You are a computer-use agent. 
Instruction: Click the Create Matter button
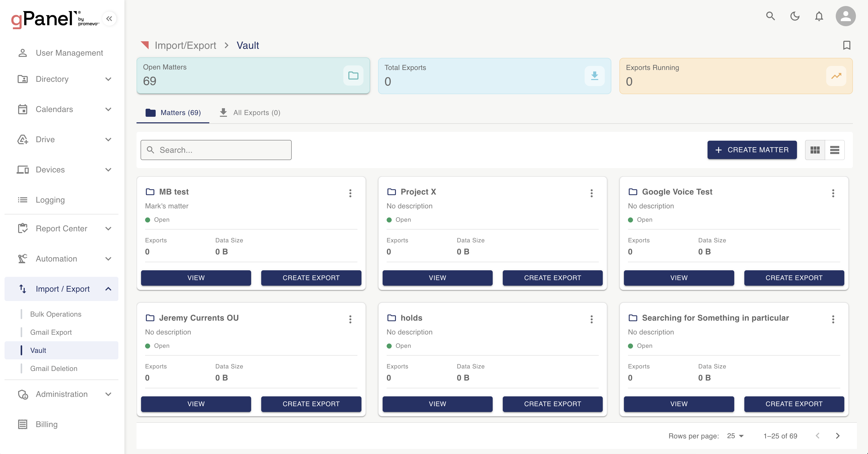click(x=752, y=150)
